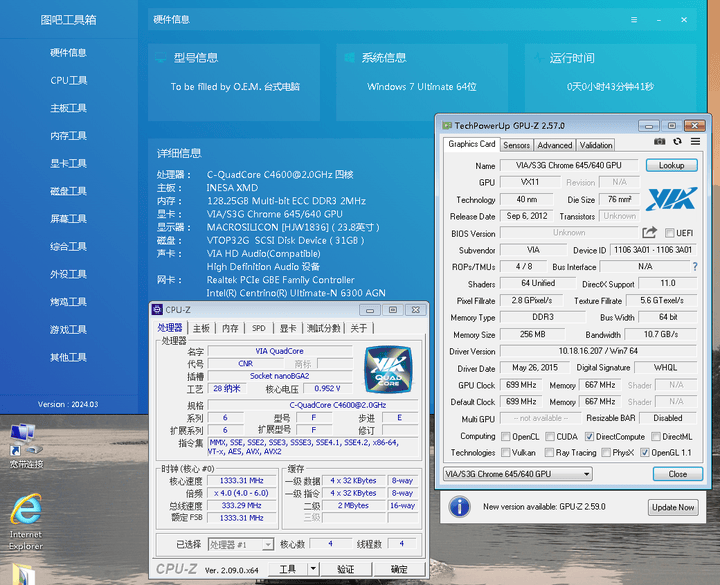Open the GPU-Z hamburger menu icon
The image size is (720, 585).
(695, 141)
